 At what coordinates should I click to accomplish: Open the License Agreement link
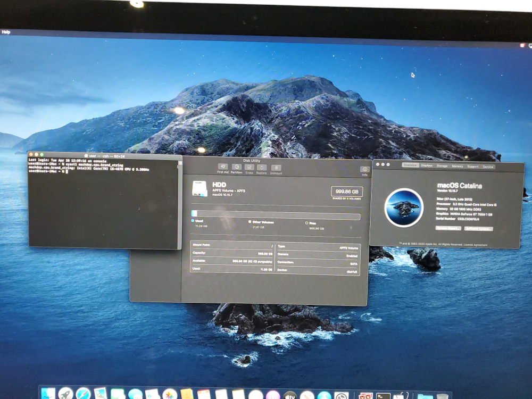point(475,245)
